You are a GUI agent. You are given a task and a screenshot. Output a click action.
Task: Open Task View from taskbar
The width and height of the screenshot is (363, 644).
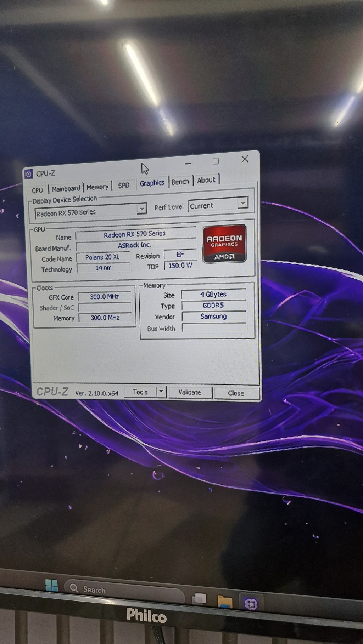pyautogui.click(x=199, y=598)
